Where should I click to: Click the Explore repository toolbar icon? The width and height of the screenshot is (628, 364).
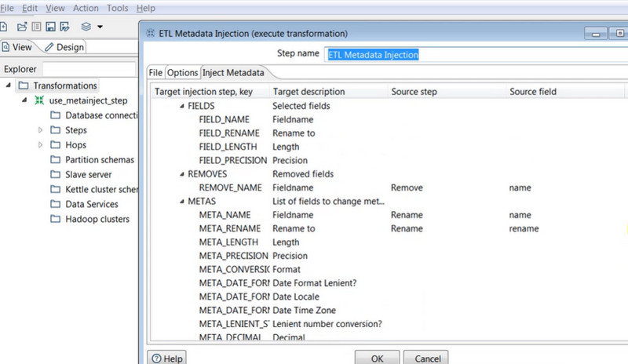pyautogui.click(x=36, y=27)
